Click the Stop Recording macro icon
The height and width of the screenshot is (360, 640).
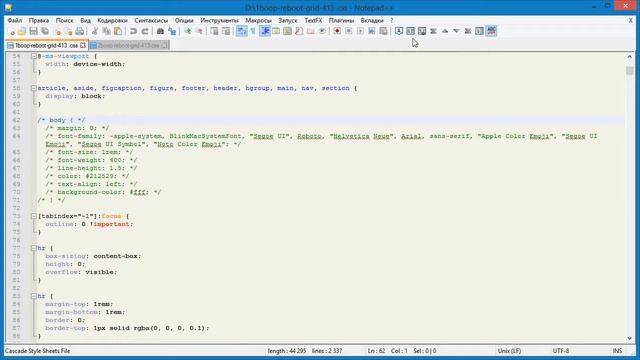[349, 31]
